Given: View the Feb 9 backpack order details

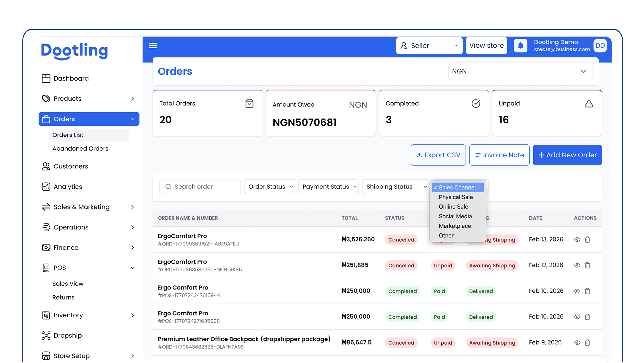Looking at the screenshot, I should [577, 343].
